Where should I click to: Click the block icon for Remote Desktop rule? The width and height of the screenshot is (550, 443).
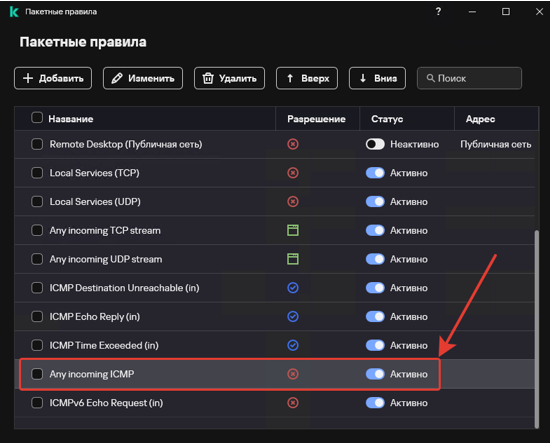pos(293,144)
